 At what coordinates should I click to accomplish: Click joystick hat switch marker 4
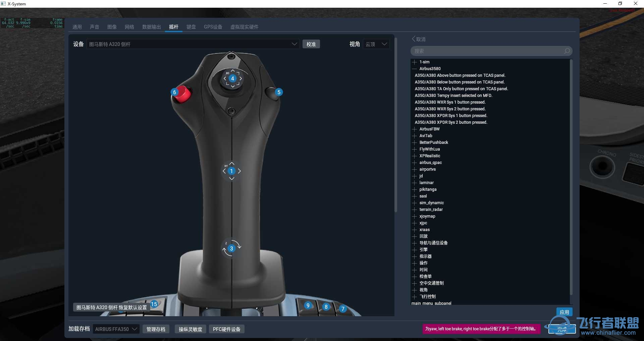(x=232, y=78)
